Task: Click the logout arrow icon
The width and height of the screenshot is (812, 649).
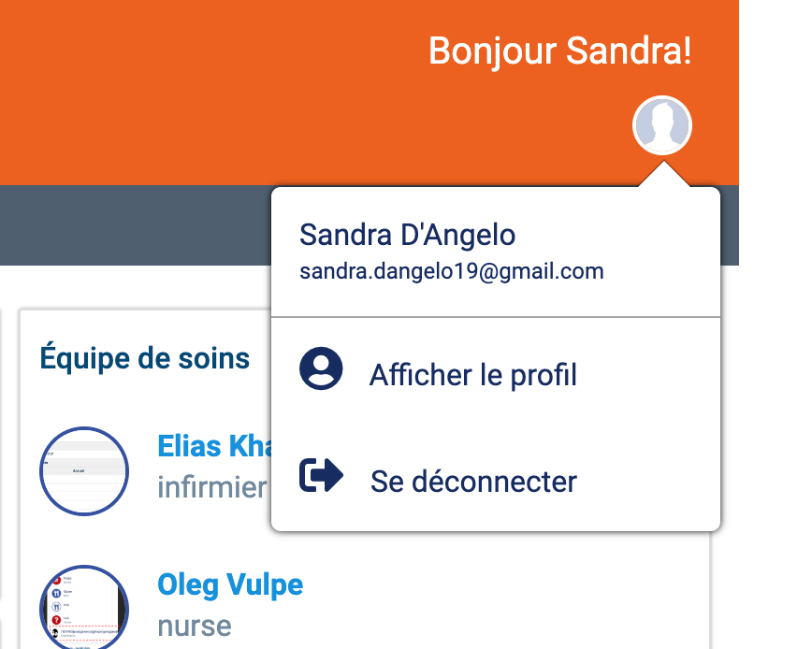Action: pos(321,474)
